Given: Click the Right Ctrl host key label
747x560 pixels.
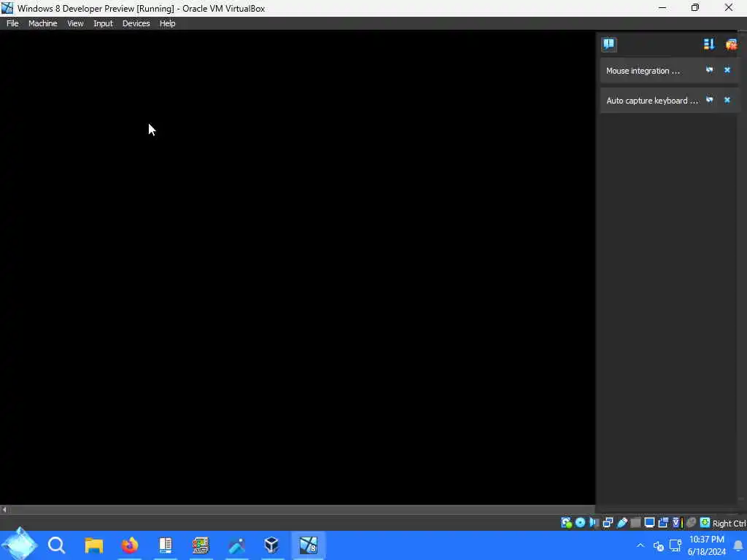Looking at the screenshot, I should coord(729,524).
